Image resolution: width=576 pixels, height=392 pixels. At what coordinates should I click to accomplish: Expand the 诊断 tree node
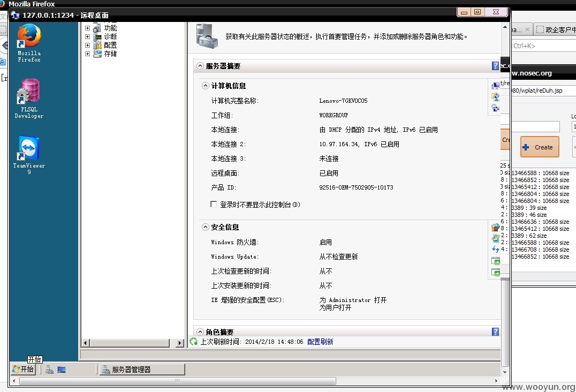coord(87,36)
